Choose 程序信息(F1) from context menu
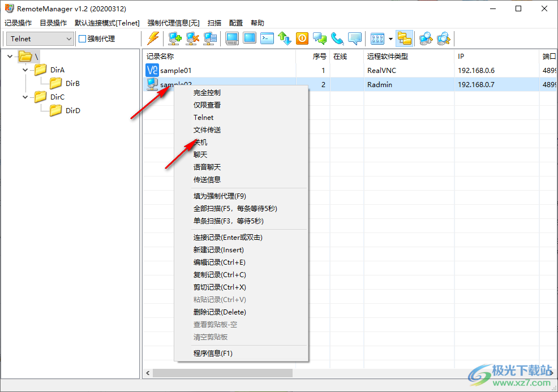The image size is (558, 392). [x=241, y=353]
